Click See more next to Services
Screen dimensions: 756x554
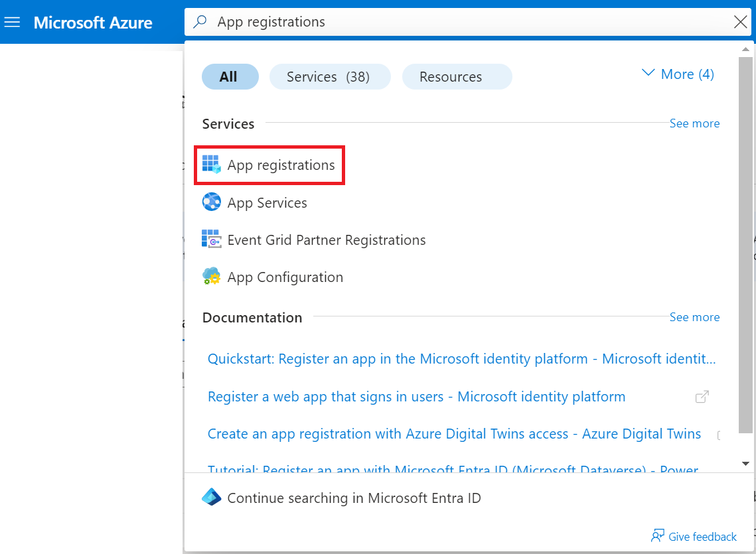pos(694,123)
